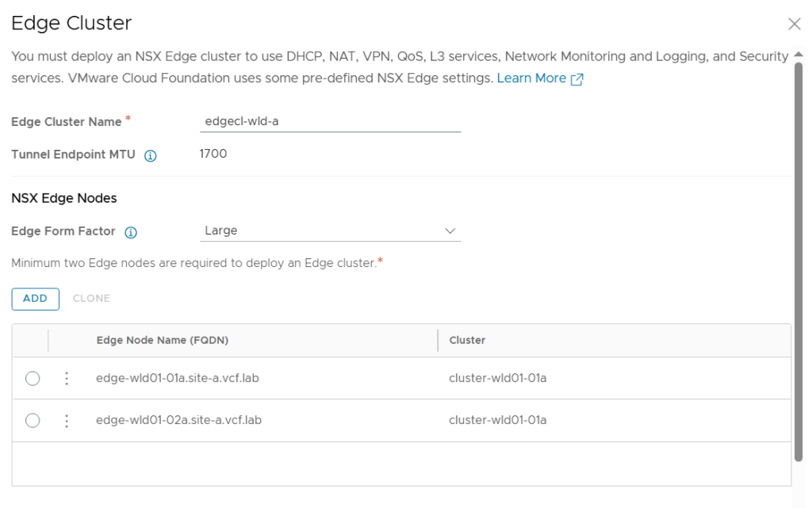Click the CLONE button
This screenshot has height=508, width=812.
(91, 299)
